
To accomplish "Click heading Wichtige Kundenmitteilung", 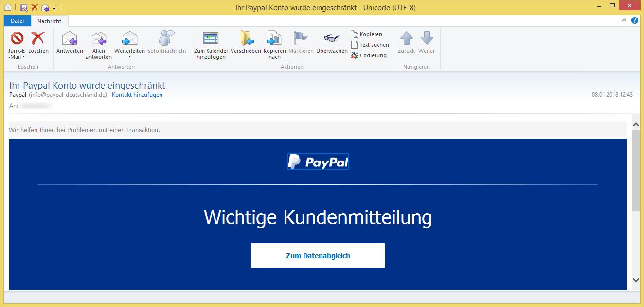I will click(x=318, y=217).
